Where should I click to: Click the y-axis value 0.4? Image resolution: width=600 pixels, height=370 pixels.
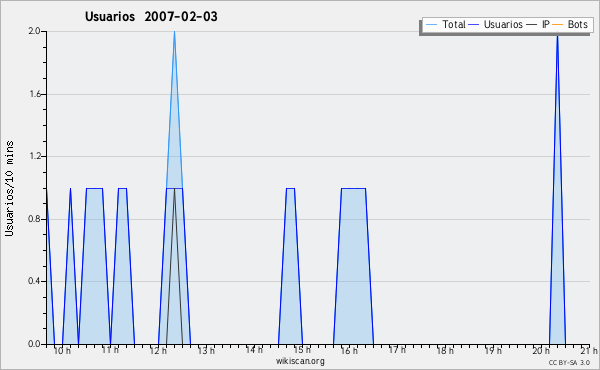34,281
